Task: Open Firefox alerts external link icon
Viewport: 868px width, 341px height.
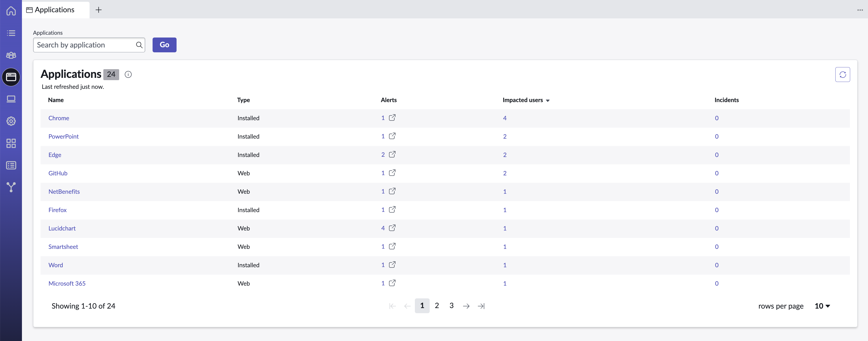Action: pos(392,210)
